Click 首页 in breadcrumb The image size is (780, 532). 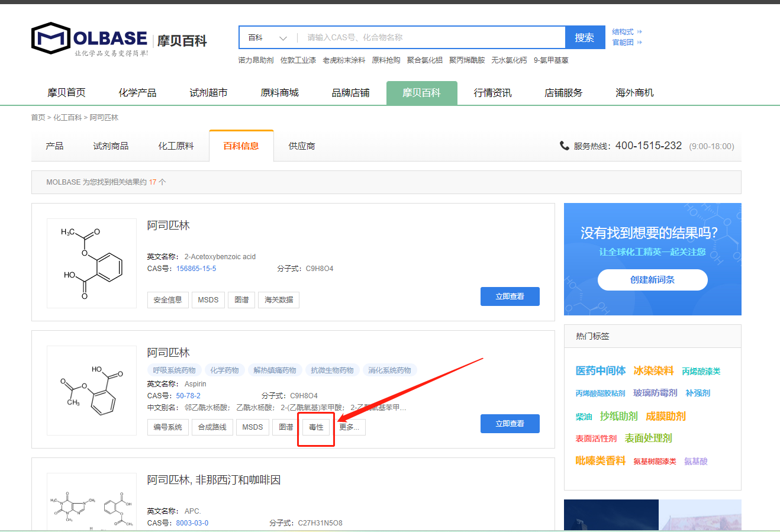click(38, 118)
